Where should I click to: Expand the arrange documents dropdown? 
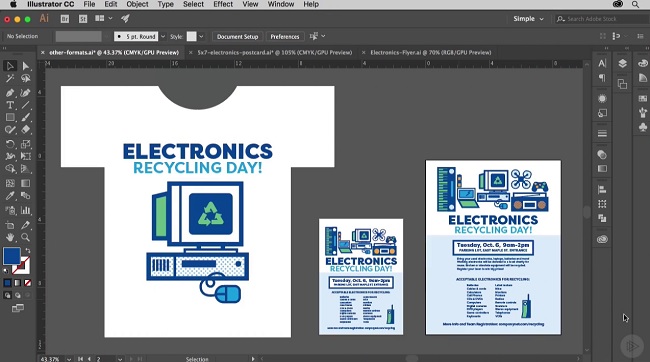coord(111,18)
